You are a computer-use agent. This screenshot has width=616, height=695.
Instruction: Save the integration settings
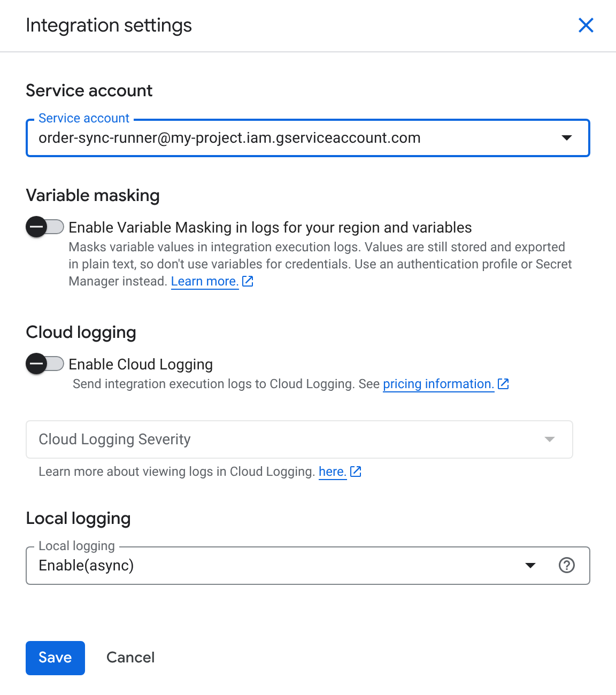[55, 658]
